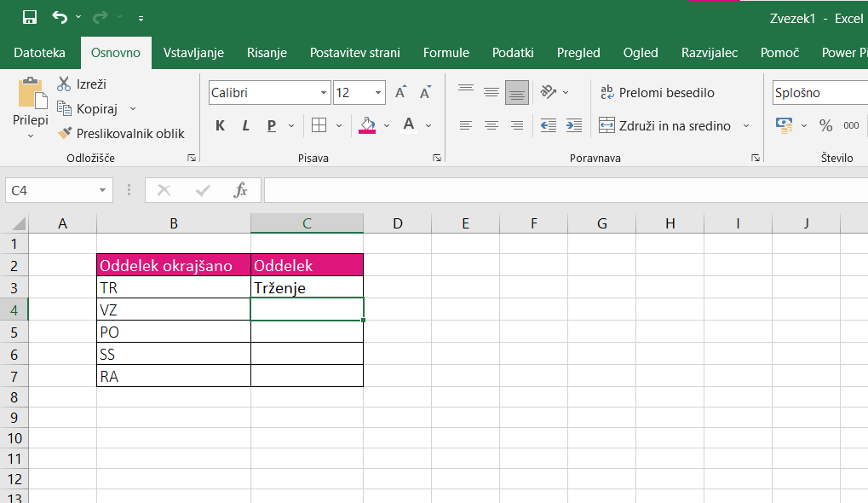Expand Združi in na sredino dropdown arrow
The width and height of the screenshot is (868, 503).
click(745, 126)
